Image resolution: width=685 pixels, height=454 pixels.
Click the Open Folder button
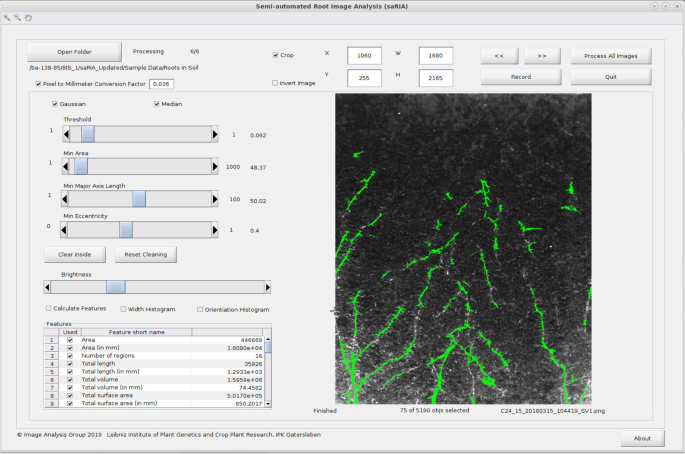tap(74, 52)
